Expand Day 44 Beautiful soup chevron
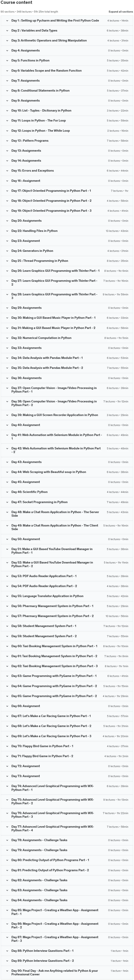The image size is (134, 980). [7, 472]
